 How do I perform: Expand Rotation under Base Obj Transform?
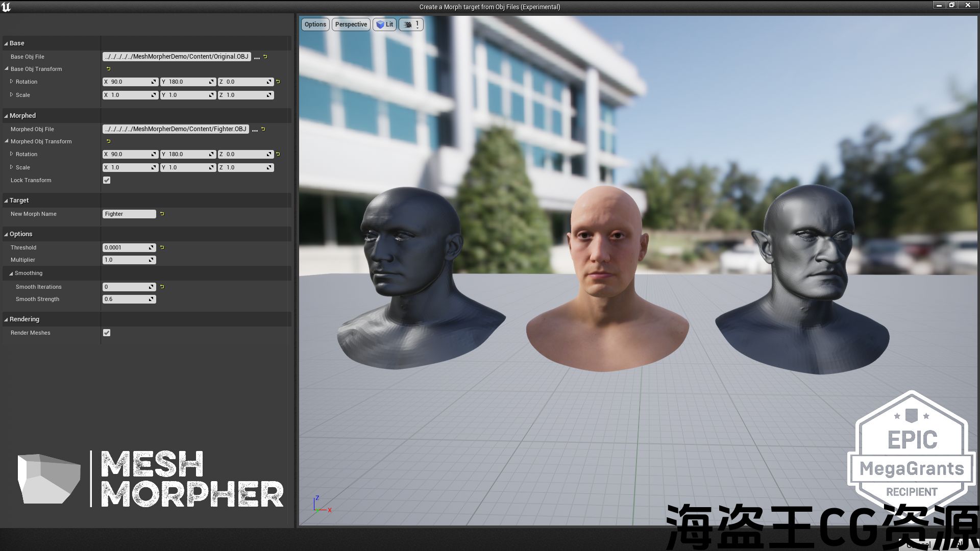point(11,82)
